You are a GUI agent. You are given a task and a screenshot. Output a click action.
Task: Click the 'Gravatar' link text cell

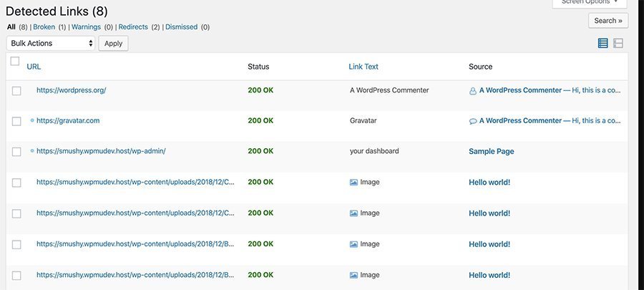[x=363, y=120]
